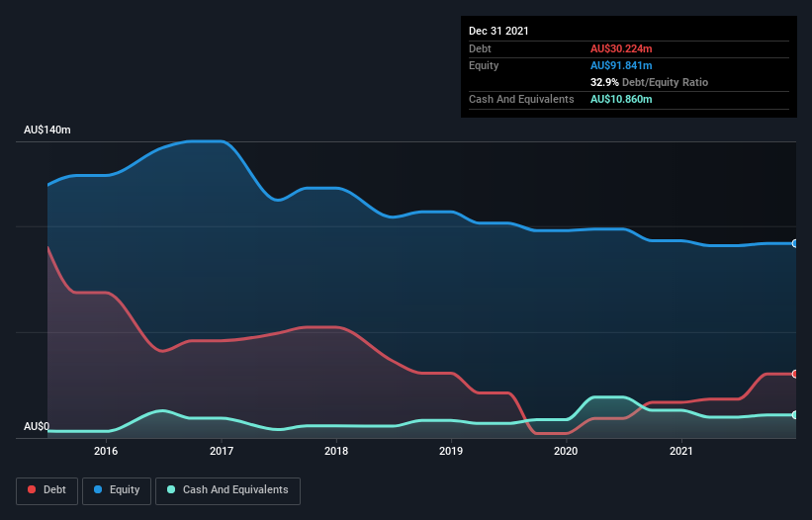Click the AU$0 y-axis label
The height and width of the screenshot is (520, 812).
[x=37, y=426]
